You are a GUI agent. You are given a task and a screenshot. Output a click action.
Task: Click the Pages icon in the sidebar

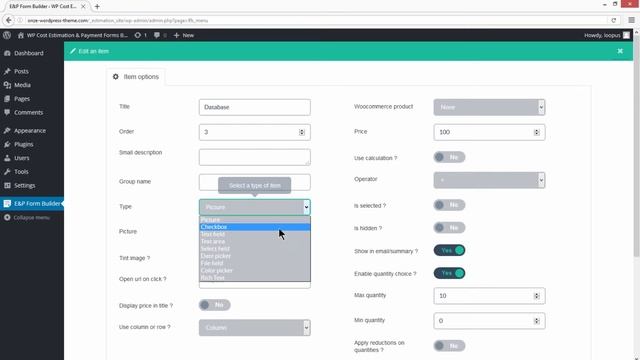click(7, 99)
